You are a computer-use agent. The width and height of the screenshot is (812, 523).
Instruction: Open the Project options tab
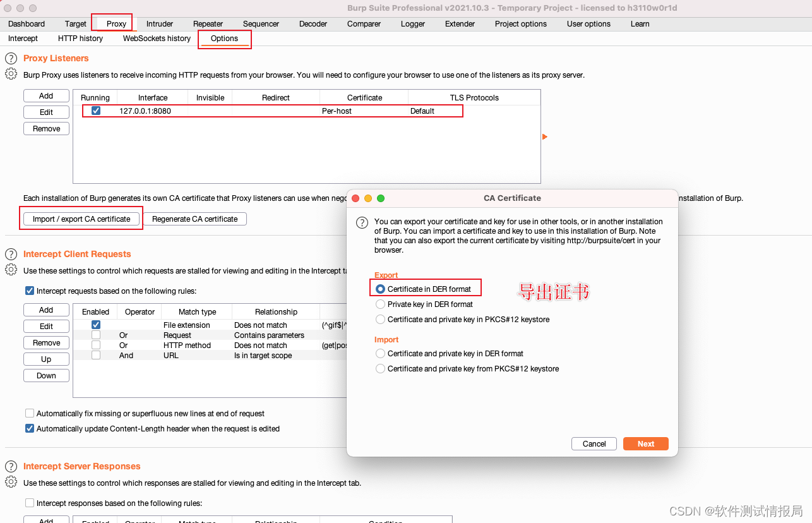point(521,23)
